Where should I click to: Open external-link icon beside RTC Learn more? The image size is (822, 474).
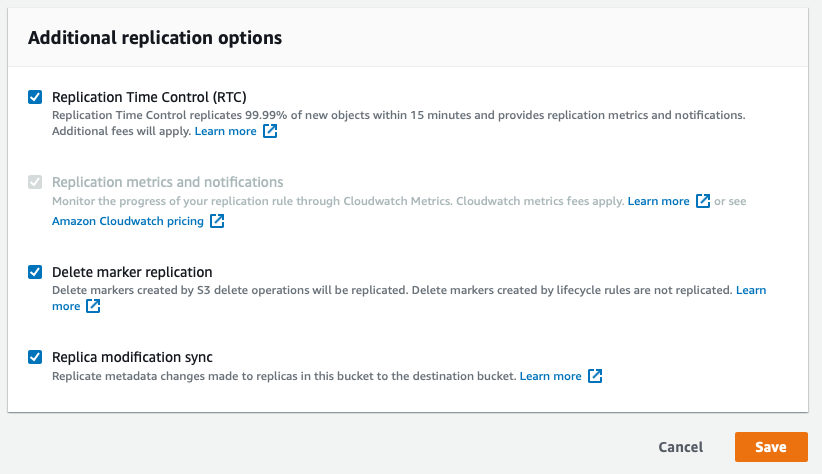[x=270, y=131]
